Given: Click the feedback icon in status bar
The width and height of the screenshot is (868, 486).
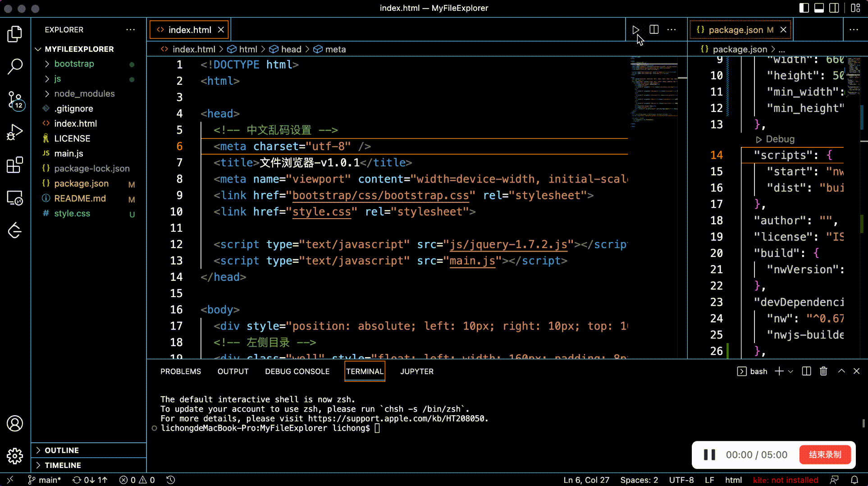Looking at the screenshot, I should (x=835, y=480).
